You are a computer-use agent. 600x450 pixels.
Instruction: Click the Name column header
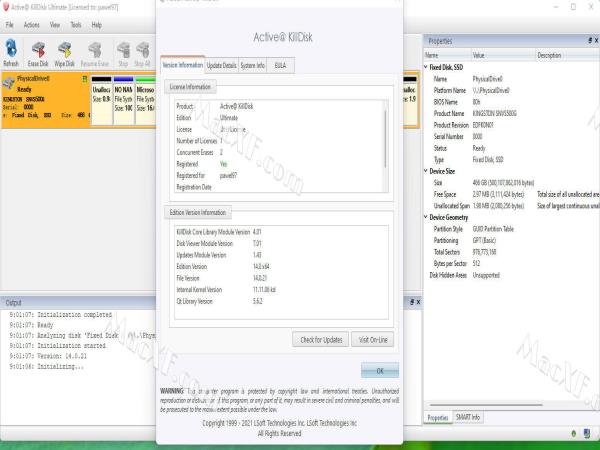pyautogui.click(x=447, y=55)
